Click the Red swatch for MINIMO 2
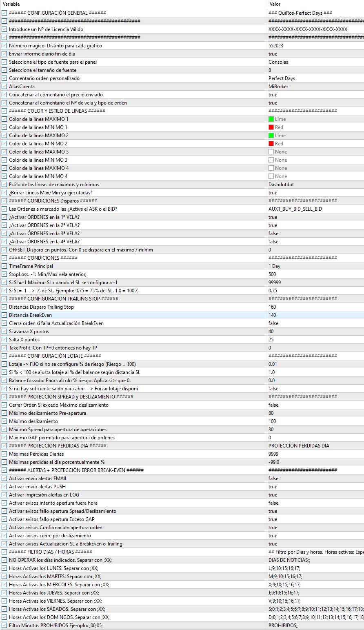 click(271, 144)
